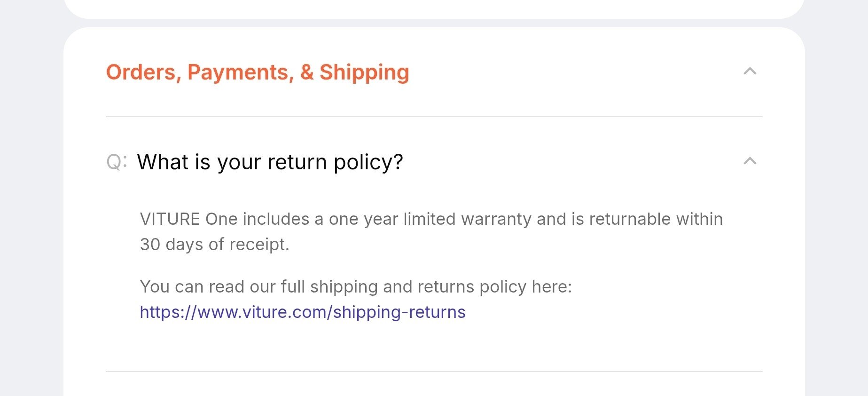Viewport: 868px width, 396px height.
Task: Click the "30 days of receipt." text
Action: click(x=214, y=245)
